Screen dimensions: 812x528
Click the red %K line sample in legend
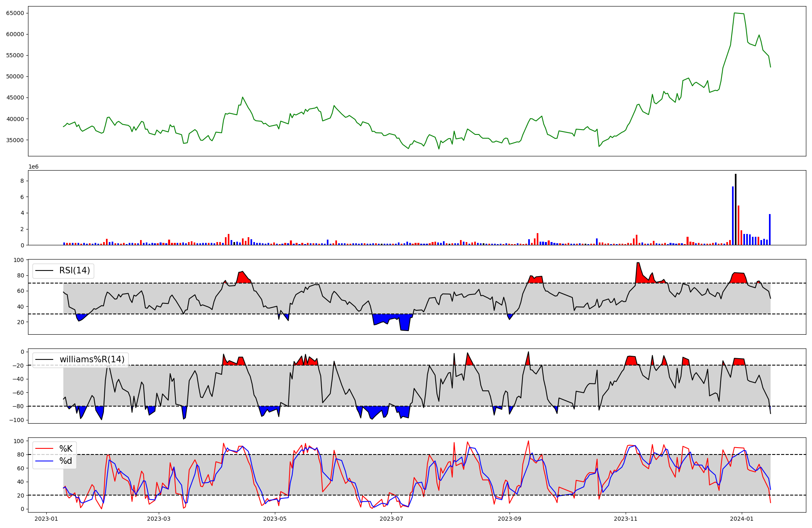click(45, 448)
